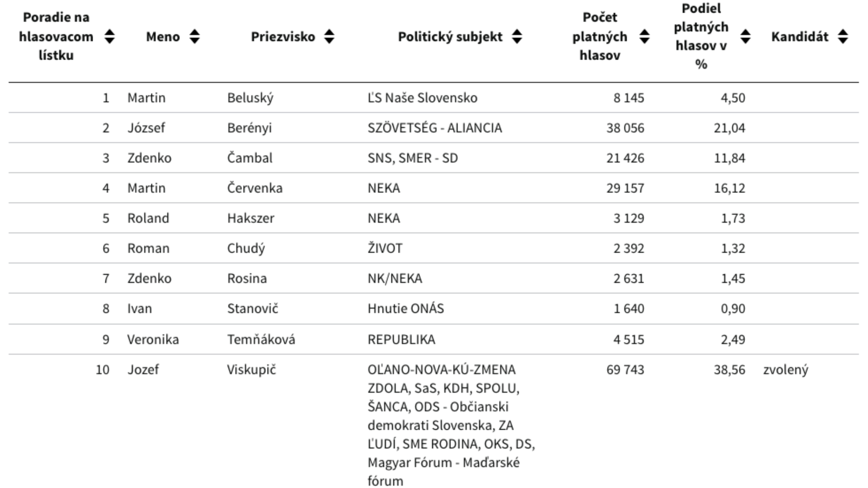This screenshot has height=488, width=868.
Task: Click Martin Červenka's vote count 29 157
Action: pyautogui.click(x=625, y=188)
